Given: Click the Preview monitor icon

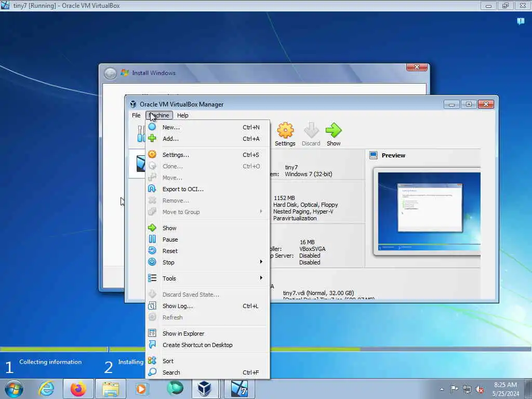Looking at the screenshot, I should [373, 155].
